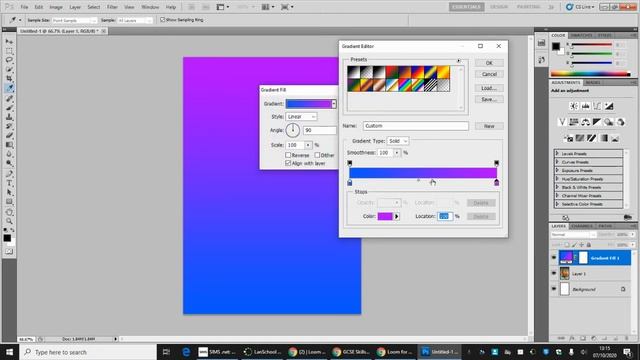
Task: Toggle Show Sampling Ring checkbox
Action: [x=163, y=20]
